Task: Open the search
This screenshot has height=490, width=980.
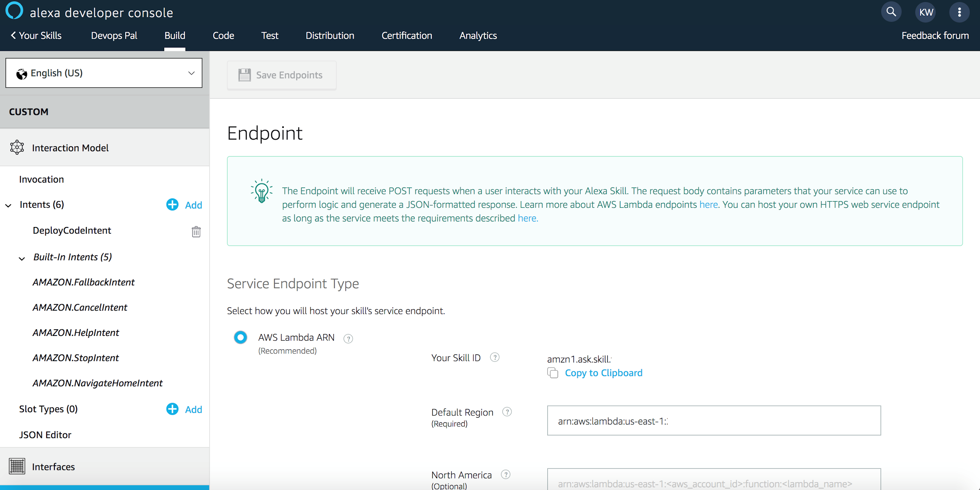Action: pyautogui.click(x=891, y=12)
